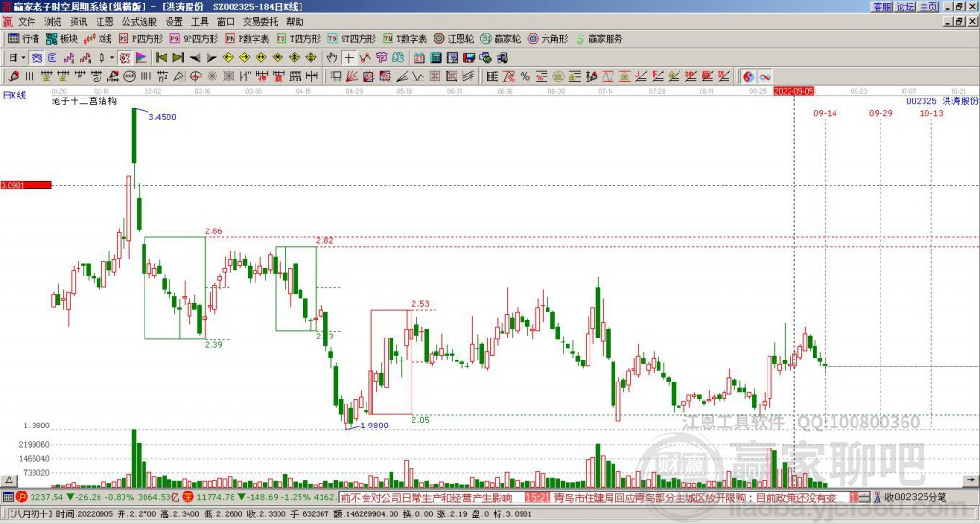The image size is (980, 524).
Task: Click the news ticker about 青岛市住建局
Action: pyautogui.click(x=694, y=498)
